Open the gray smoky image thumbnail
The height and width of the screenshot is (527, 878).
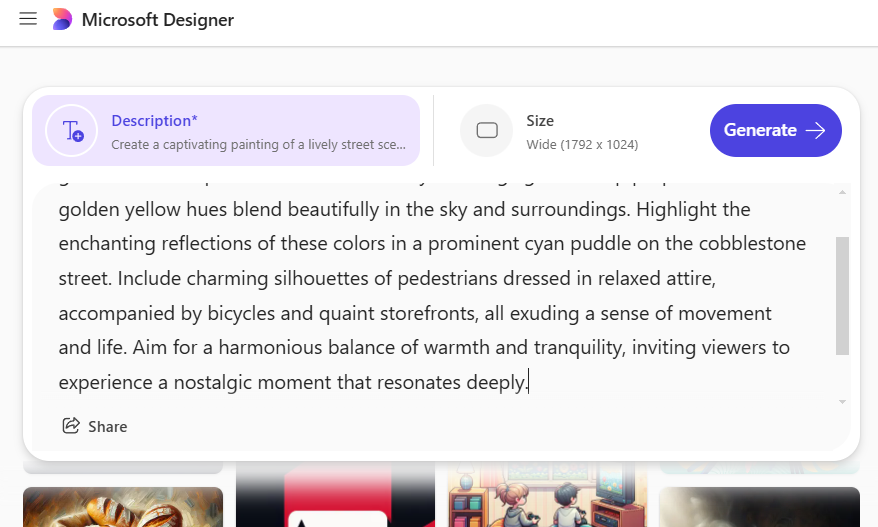coord(759,507)
